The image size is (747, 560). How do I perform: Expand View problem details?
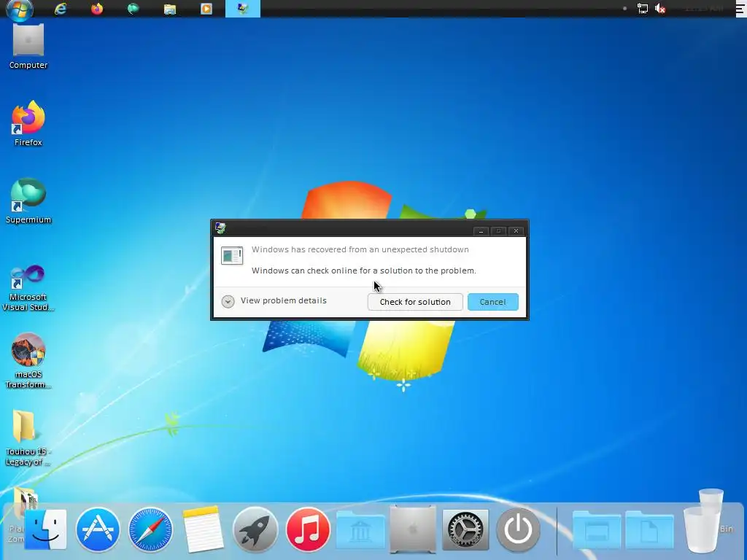point(274,301)
